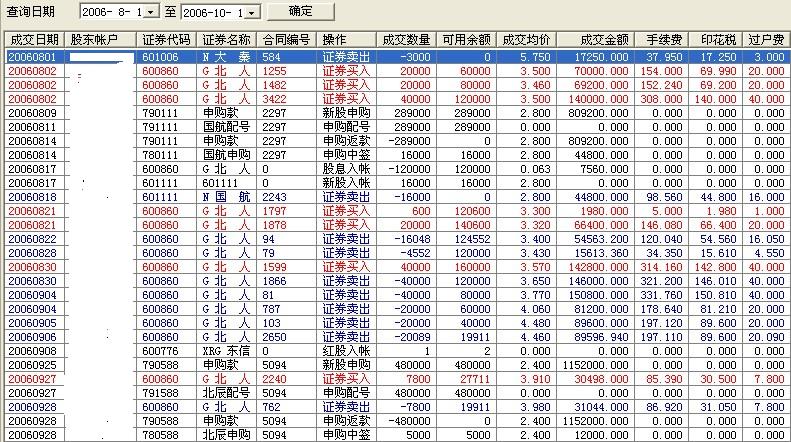Click the 证券名称 column header
The height and width of the screenshot is (442, 791).
pos(227,39)
